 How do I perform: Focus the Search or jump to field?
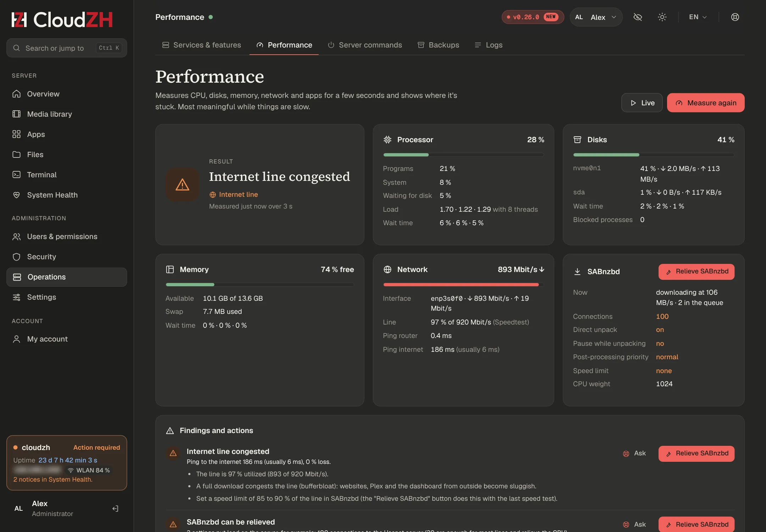(67, 48)
